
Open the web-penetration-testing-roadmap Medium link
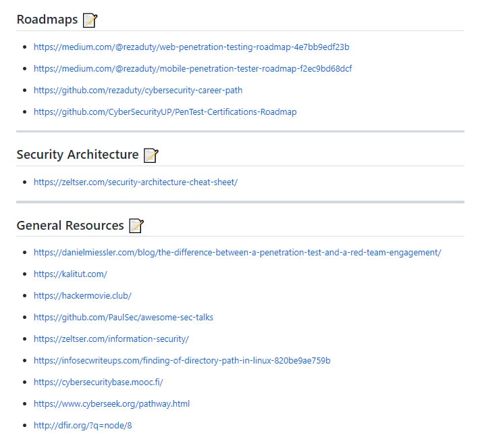click(x=191, y=47)
